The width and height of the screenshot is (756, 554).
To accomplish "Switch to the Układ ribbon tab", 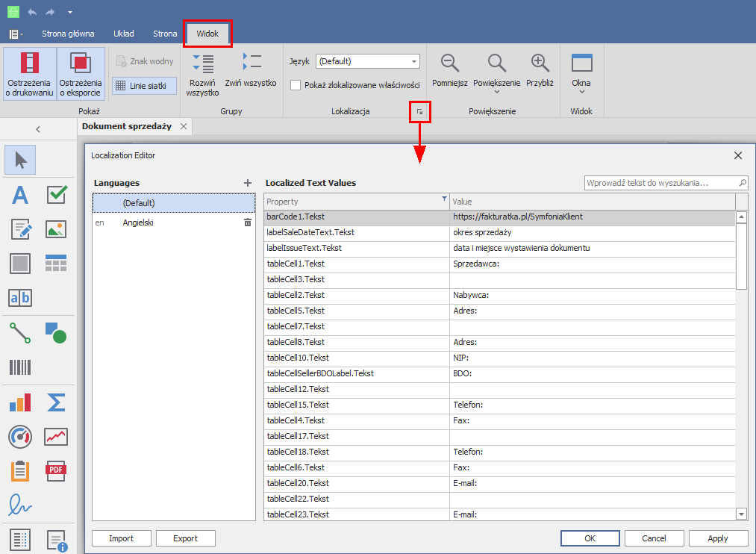I will tap(124, 34).
